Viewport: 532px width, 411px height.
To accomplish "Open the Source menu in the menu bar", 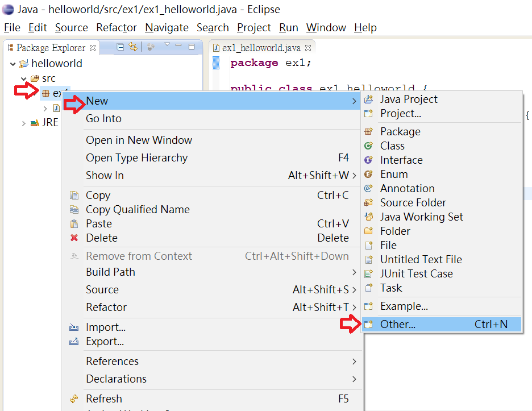I will 72,27.
